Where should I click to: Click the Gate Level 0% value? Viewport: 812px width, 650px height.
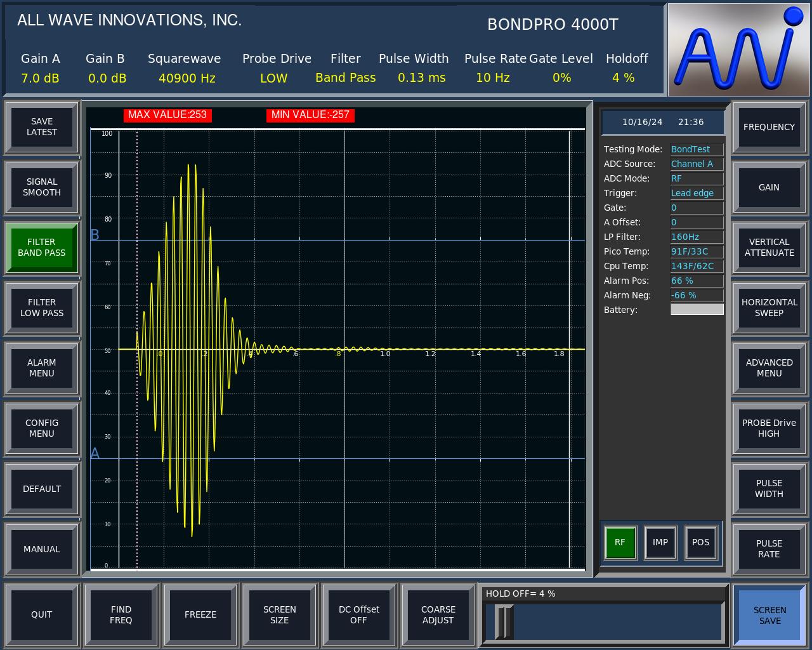[562, 77]
